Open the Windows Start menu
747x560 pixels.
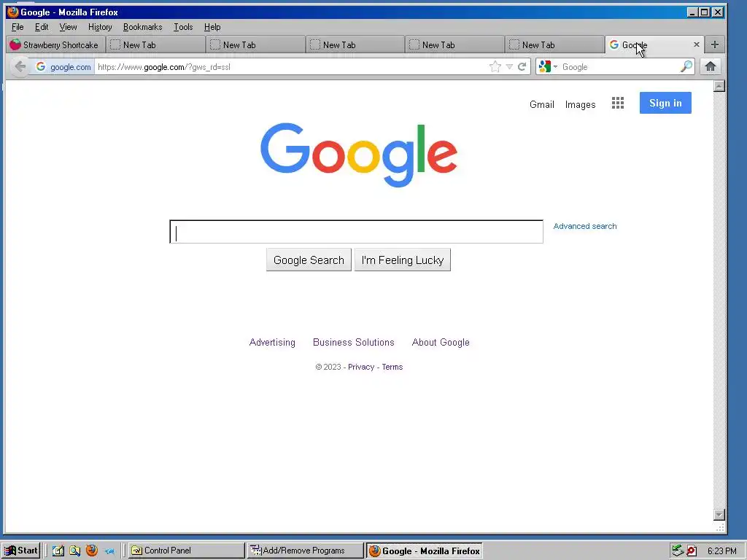tap(20, 551)
